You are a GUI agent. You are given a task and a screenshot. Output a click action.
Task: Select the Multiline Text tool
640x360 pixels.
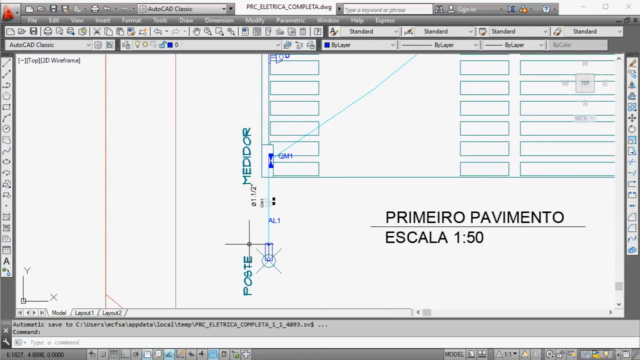pyautogui.click(x=7, y=261)
